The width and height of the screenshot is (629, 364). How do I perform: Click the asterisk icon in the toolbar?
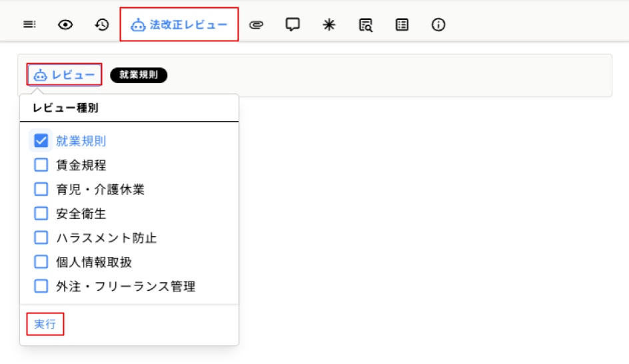tap(329, 25)
